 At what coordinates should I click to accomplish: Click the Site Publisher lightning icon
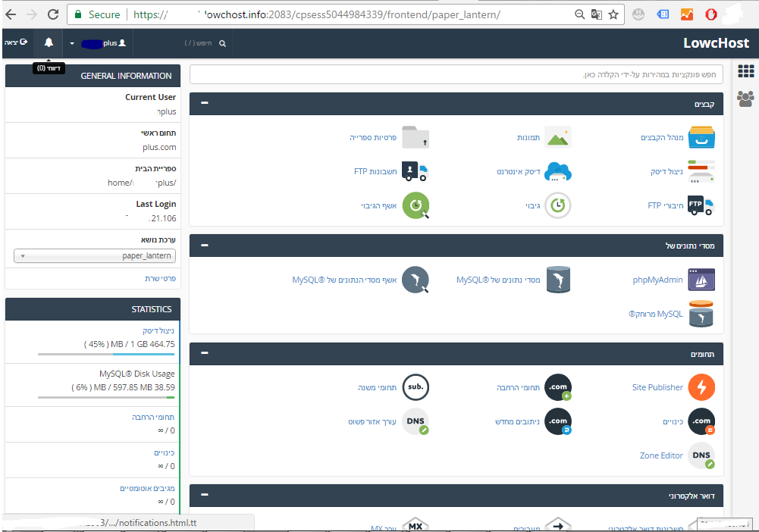pos(701,387)
